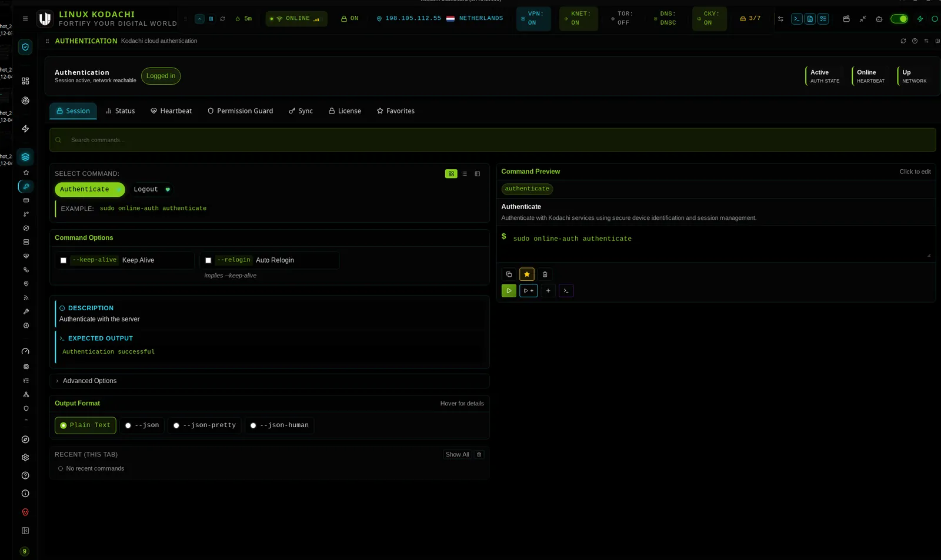Switch to the Status tab

click(x=121, y=111)
